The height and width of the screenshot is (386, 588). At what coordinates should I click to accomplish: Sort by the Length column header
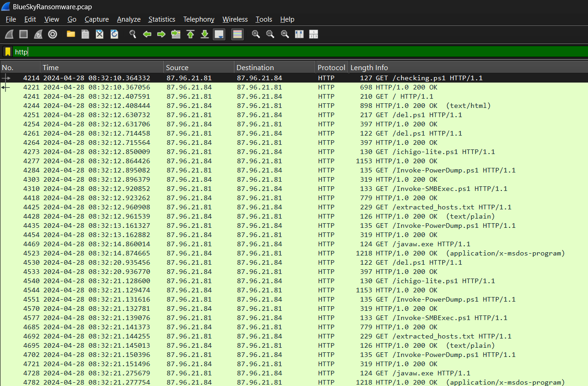coord(362,67)
